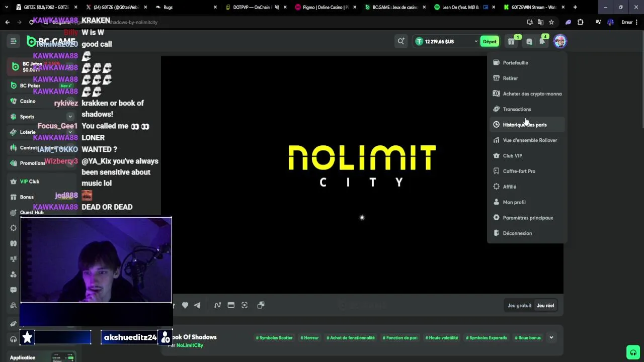Click the Achat de fonctionnalité tag
This screenshot has height=362, width=644.
pos(351,338)
